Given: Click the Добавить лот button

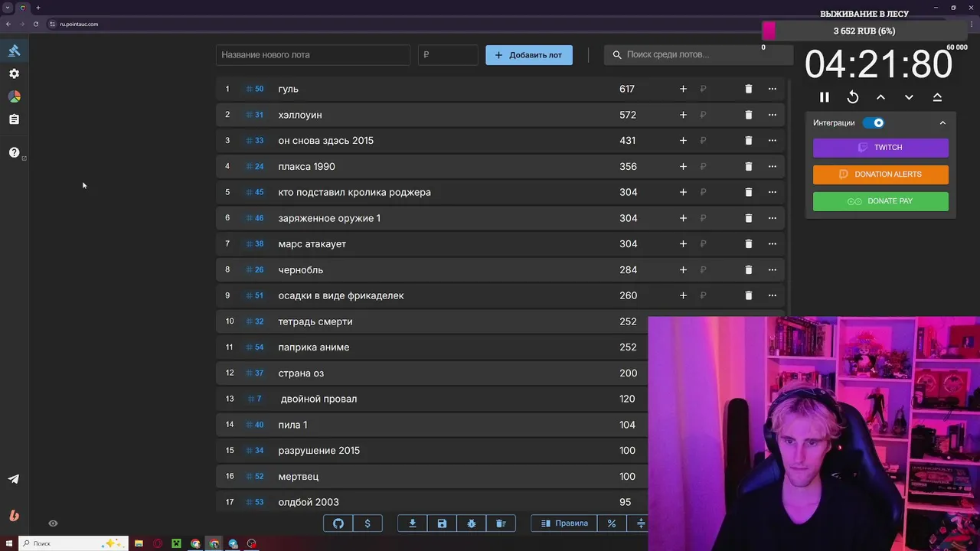Looking at the screenshot, I should click(x=529, y=55).
